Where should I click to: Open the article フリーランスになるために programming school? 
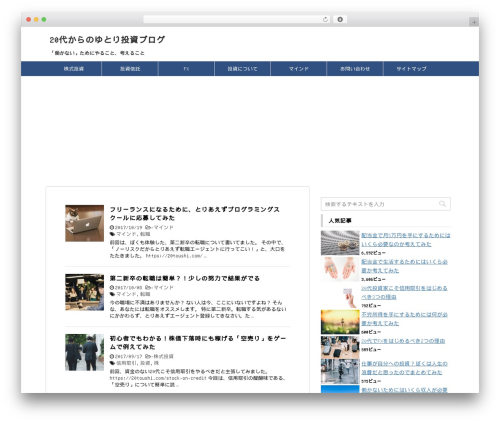tap(195, 214)
